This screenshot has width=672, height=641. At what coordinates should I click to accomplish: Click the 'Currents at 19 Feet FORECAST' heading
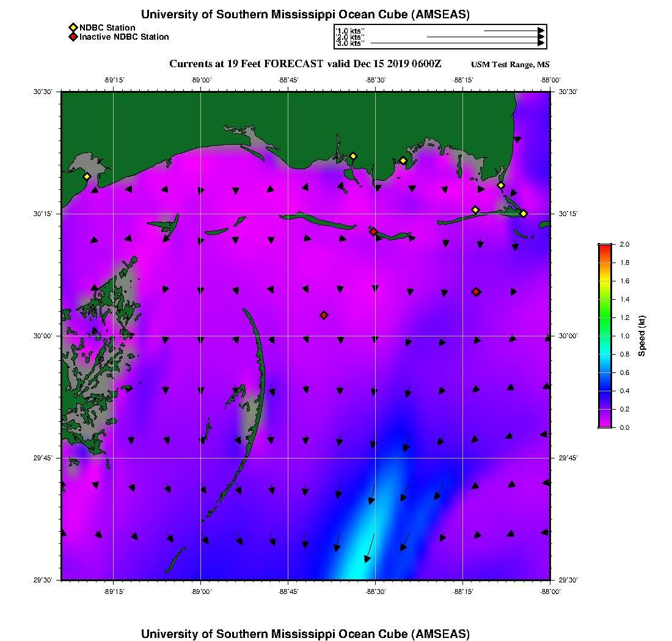click(305, 64)
